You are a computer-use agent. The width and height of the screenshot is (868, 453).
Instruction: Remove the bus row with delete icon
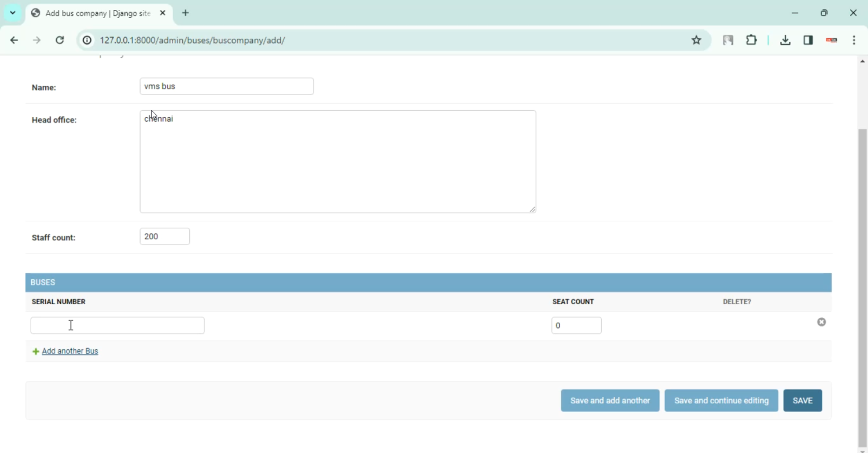[821, 322]
